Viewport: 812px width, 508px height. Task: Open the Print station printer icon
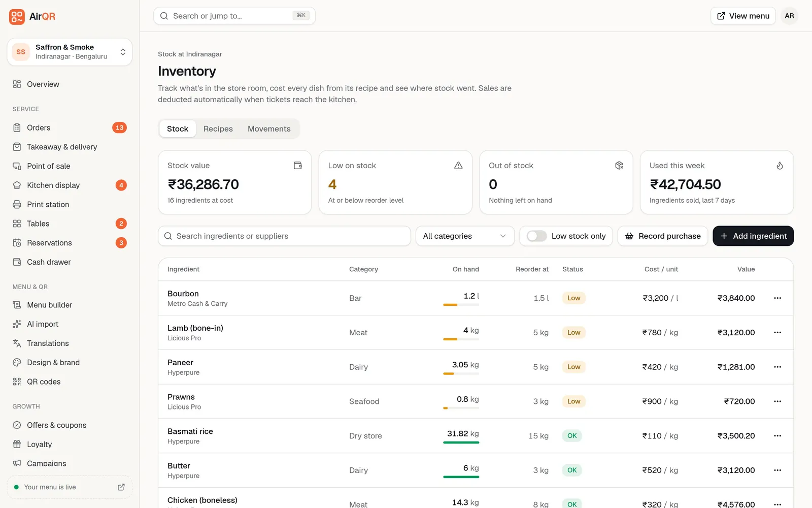coord(17,205)
